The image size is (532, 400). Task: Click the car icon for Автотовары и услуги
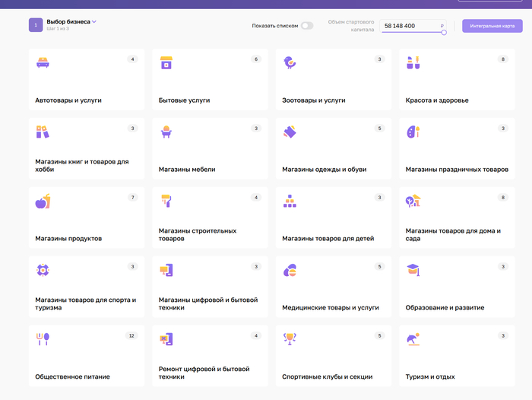(x=43, y=63)
